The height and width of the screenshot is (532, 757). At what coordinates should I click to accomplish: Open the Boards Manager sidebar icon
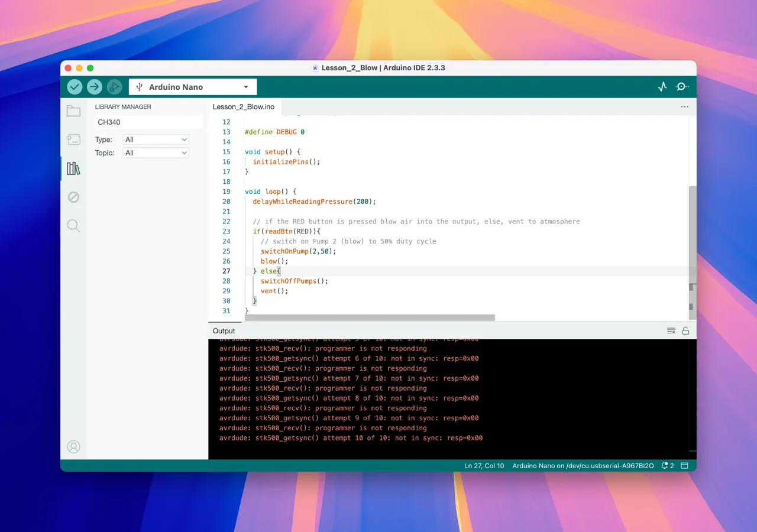click(73, 140)
